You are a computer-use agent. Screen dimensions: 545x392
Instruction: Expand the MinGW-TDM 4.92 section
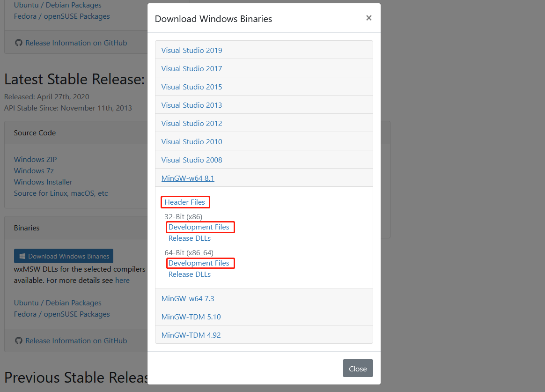(x=191, y=335)
